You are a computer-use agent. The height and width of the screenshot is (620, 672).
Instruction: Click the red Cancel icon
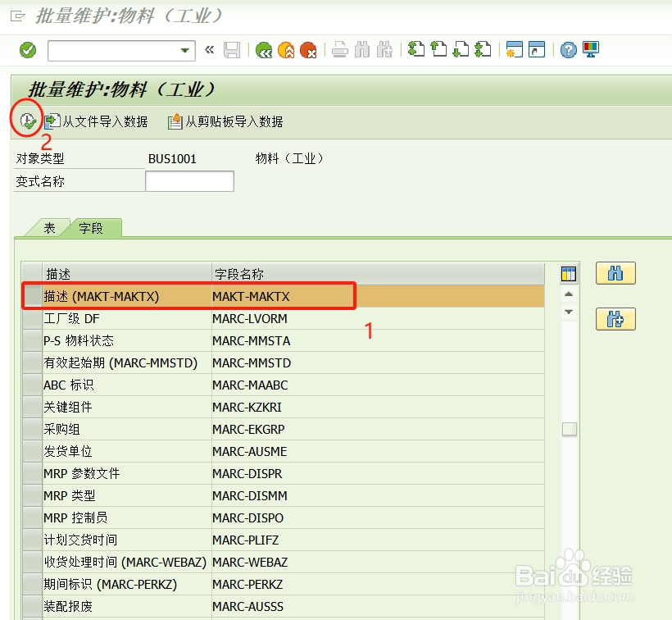click(310, 50)
